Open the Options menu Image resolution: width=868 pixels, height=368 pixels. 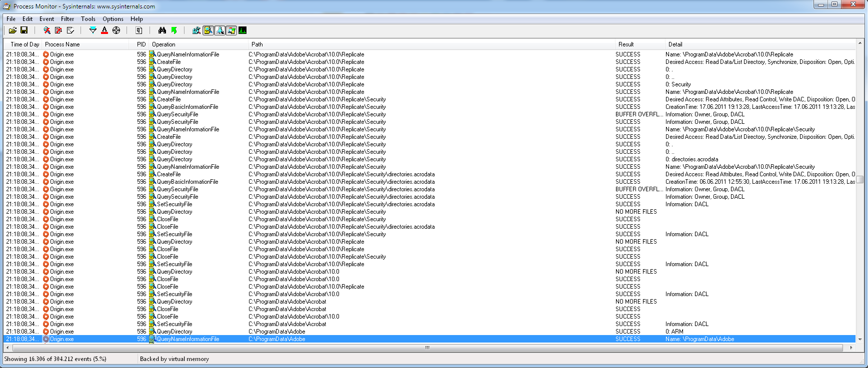[113, 19]
